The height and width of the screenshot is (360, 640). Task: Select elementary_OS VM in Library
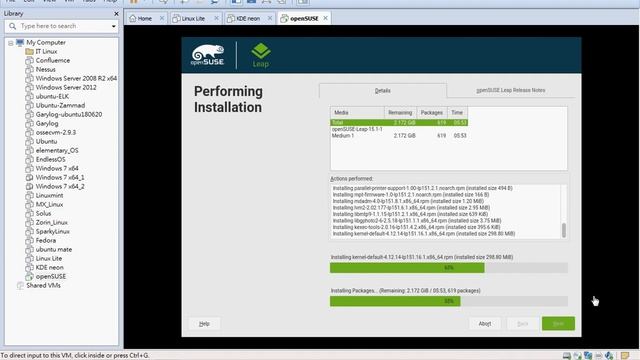(57, 151)
